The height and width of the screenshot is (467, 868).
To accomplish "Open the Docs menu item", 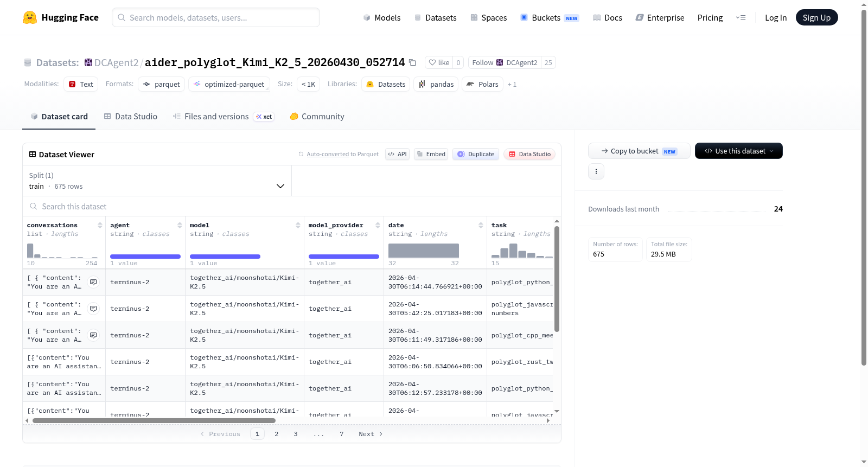I will point(608,17).
